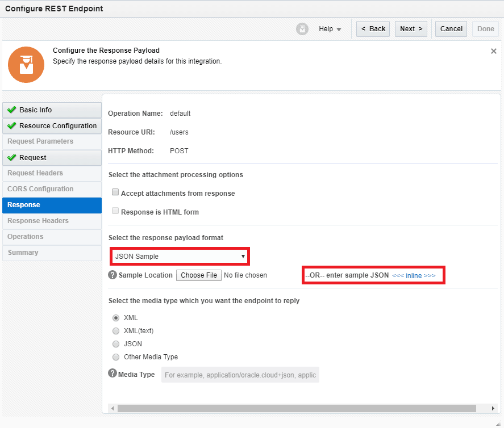The height and width of the screenshot is (428, 504).
Task: Expand the JSON Sample payload format dropdown
Action: (180, 257)
